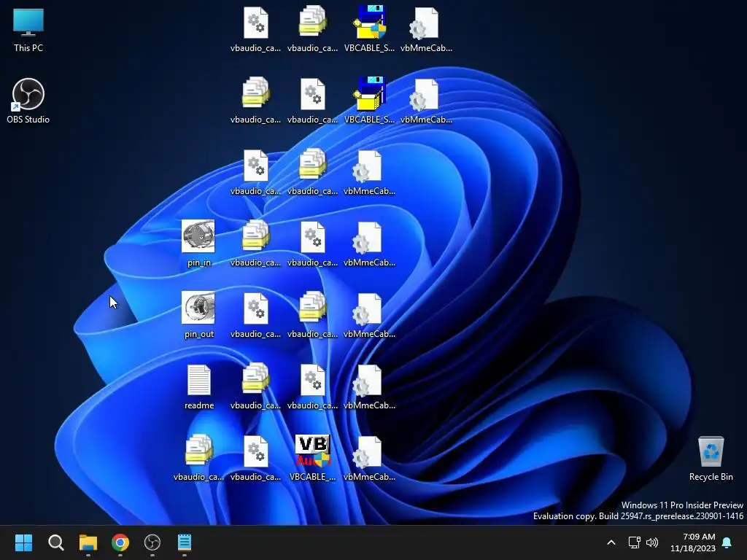Select the This PC desktop icon
Image resolution: width=747 pixels, height=560 pixels.
[x=28, y=29]
